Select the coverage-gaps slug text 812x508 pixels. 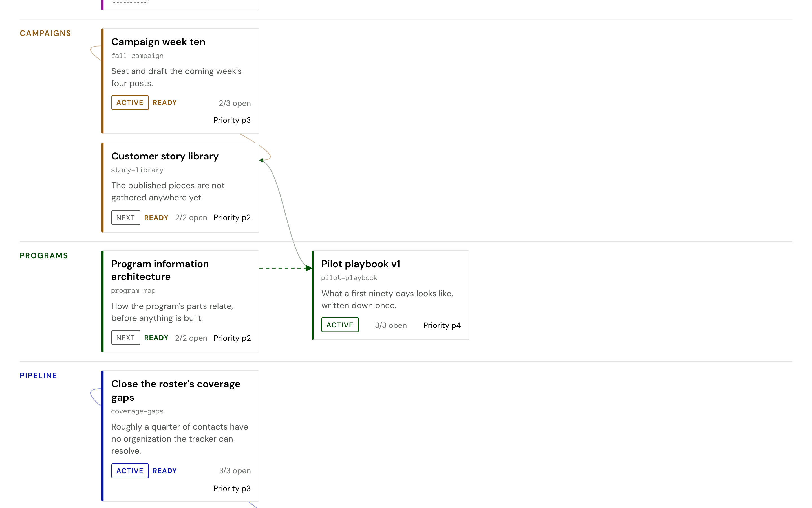[x=137, y=411]
